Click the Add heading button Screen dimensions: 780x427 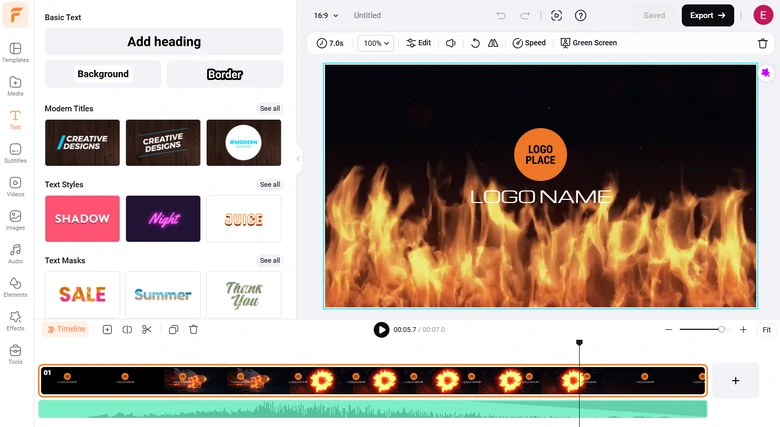pyautogui.click(x=164, y=42)
